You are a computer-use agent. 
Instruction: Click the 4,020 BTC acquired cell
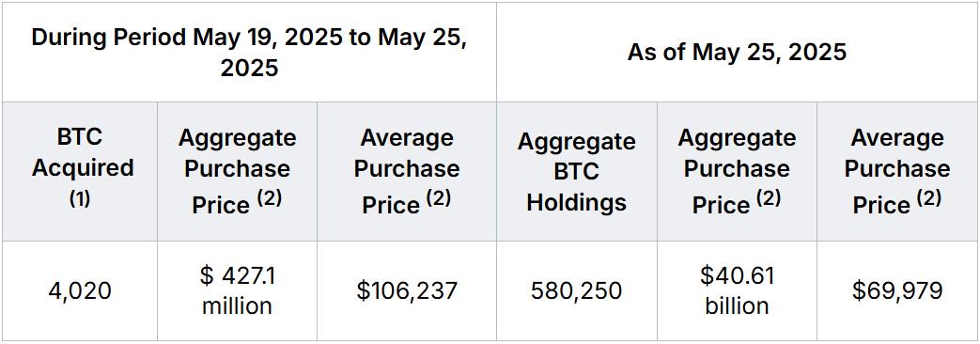click(79, 290)
